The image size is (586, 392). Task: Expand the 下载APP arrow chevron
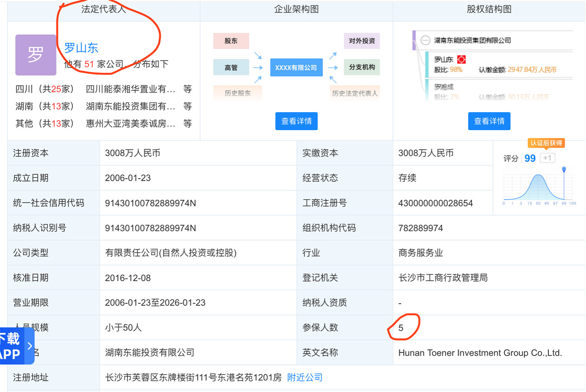(x=30, y=346)
